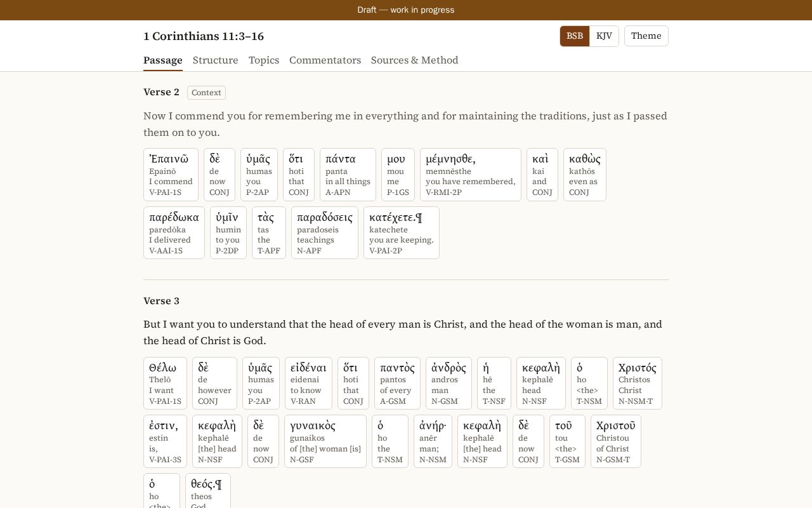Click the ἐστιν 'is' word card
Viewport: 812px width, 508px height.
[x=165, y=441]
